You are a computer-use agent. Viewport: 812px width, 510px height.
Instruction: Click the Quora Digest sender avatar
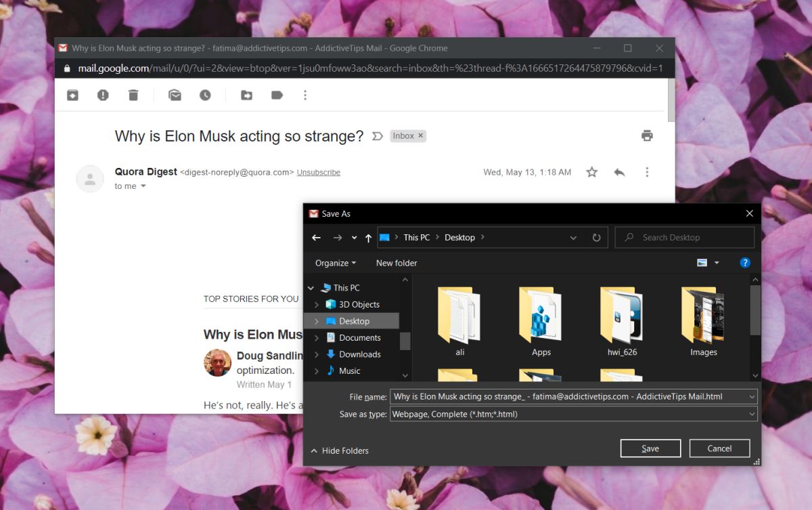tap(90, 179)
